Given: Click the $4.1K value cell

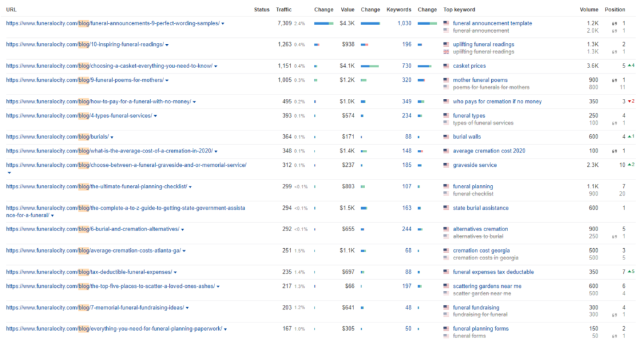Looking at the screenshot, I should (x=347, y=65).
